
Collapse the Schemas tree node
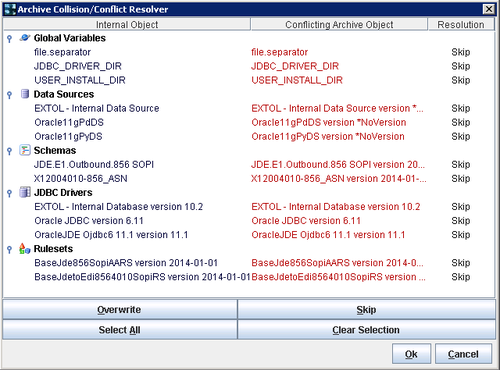point(10,152)
